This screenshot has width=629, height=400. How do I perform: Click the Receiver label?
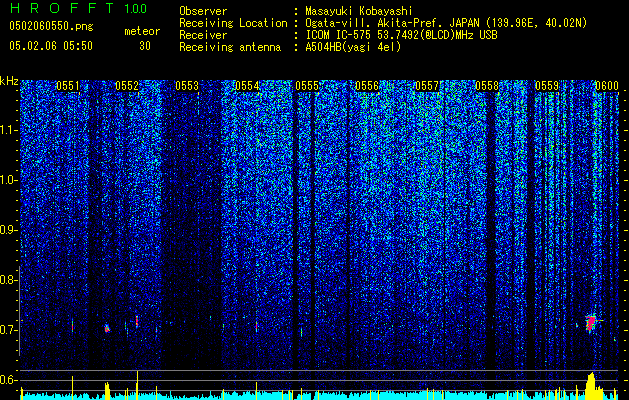[203, 35]
